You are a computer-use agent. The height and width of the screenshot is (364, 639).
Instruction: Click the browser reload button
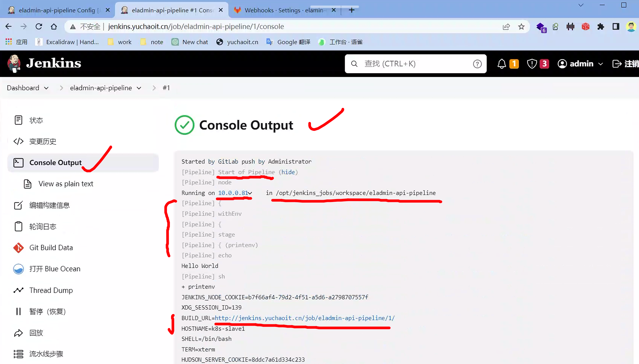39,26
